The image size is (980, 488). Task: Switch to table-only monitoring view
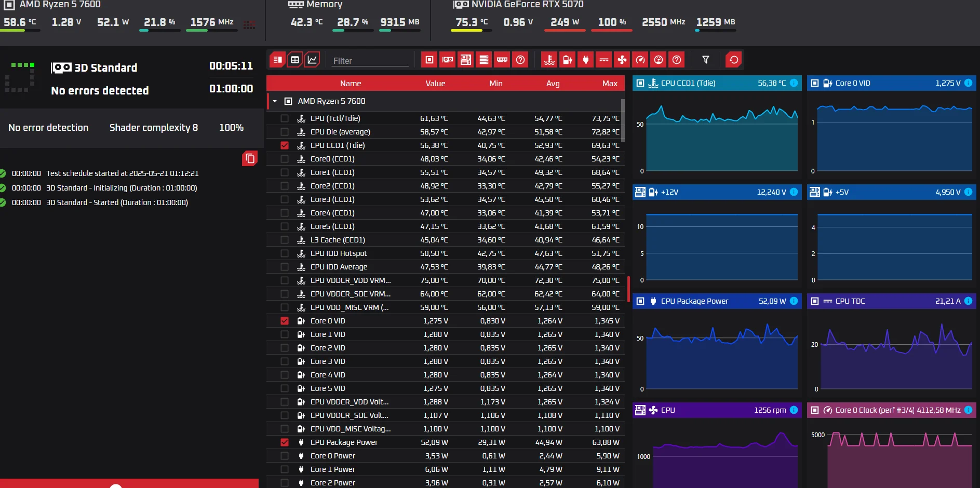[x=295, y=60]
